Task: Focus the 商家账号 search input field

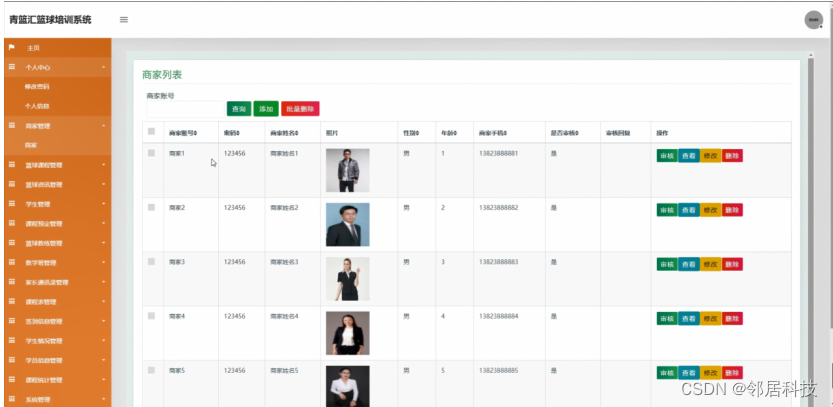Action: pos(185,109)
